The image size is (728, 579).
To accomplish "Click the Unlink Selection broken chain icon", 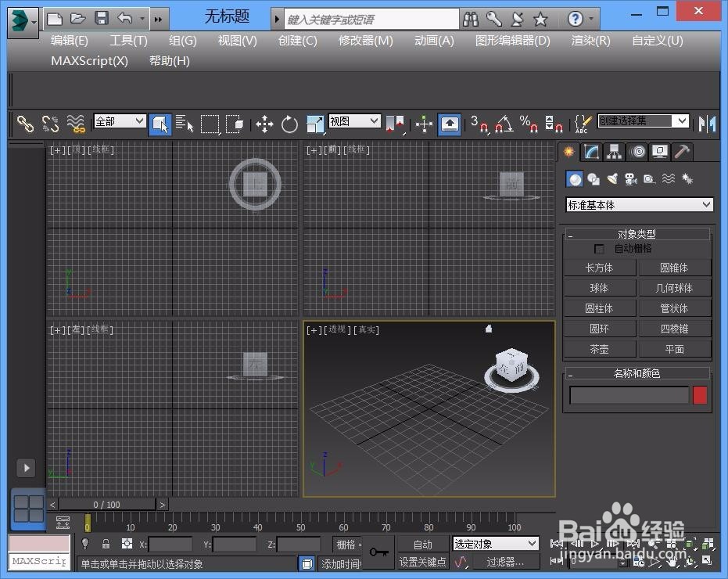I will click(50, 124).
